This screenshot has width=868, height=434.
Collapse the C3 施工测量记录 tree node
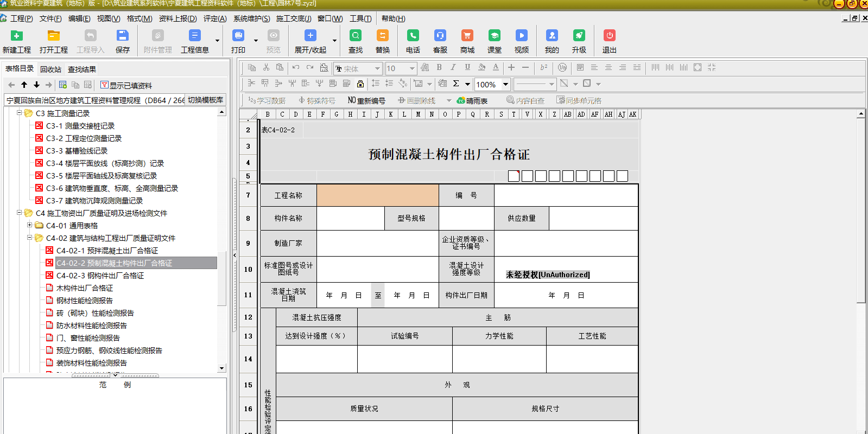pos(20,113)
